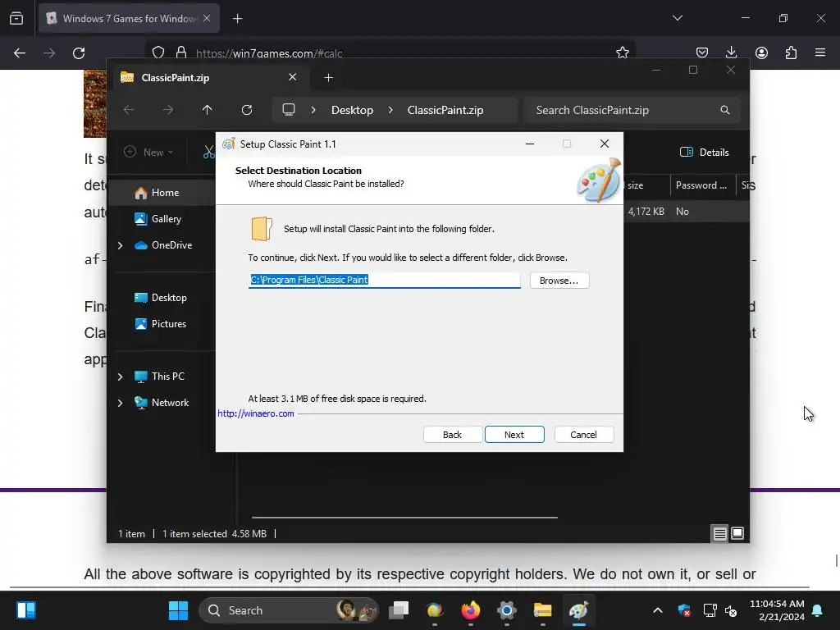Click the Explorer back arrow

129,110
